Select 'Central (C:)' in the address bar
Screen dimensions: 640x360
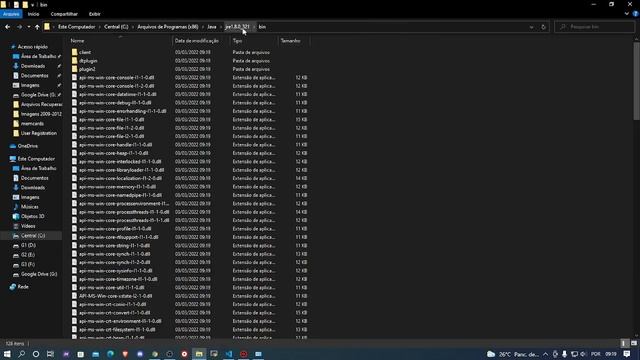click(x=116, y=27)
